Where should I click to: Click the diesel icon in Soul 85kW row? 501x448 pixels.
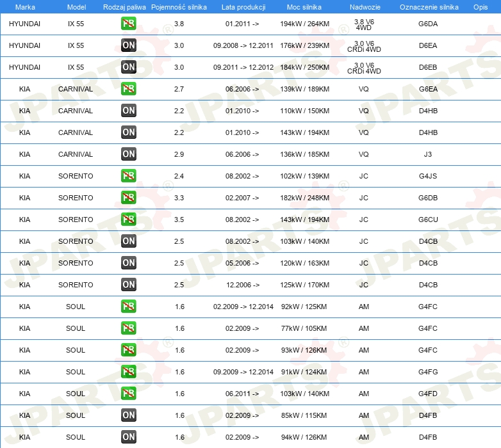128,415
